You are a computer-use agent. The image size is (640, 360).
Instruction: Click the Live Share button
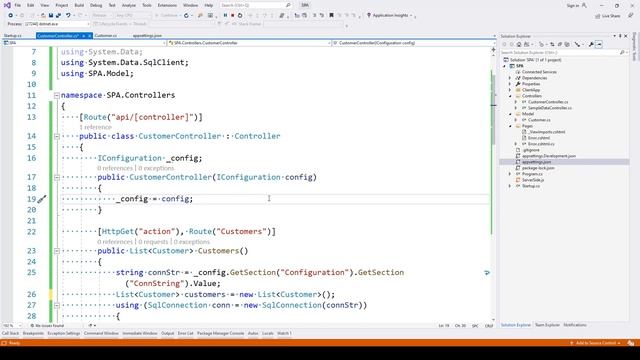click(608, 16)
